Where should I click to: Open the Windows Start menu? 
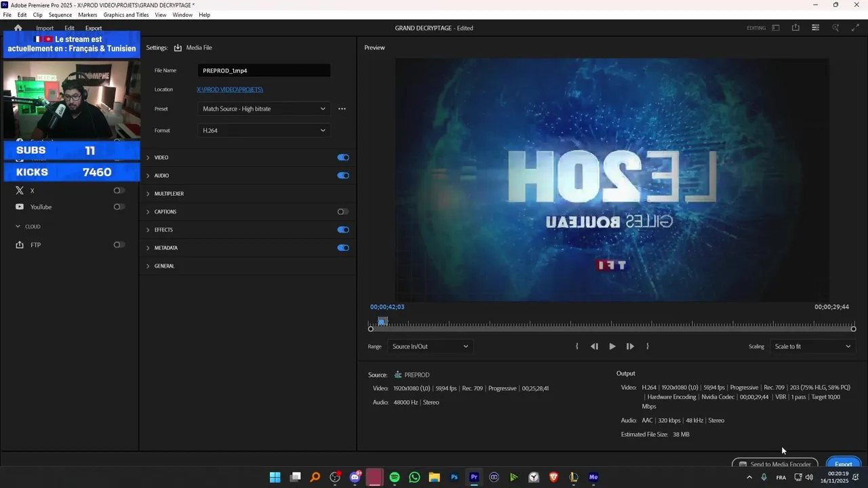point(275,477)
